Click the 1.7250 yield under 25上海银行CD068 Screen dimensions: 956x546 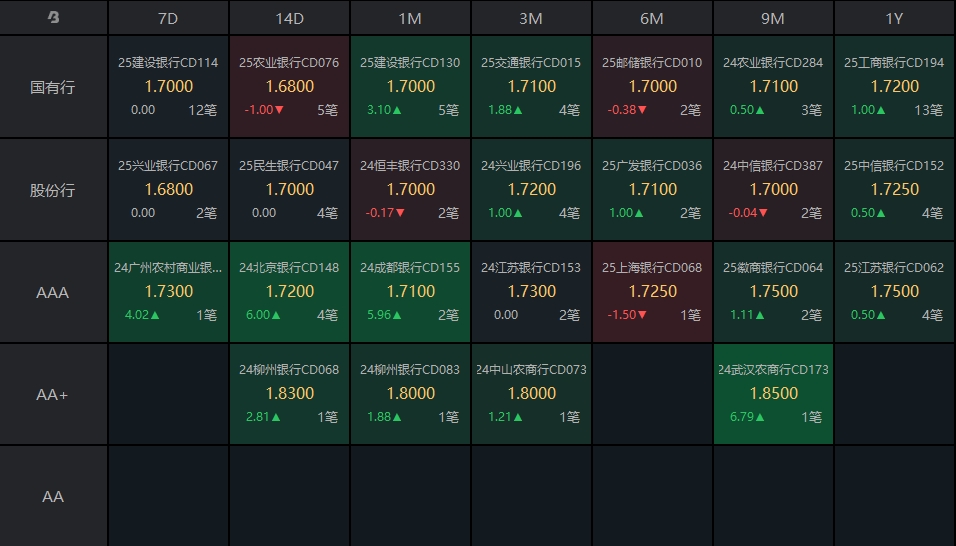[x=652, y=291]
